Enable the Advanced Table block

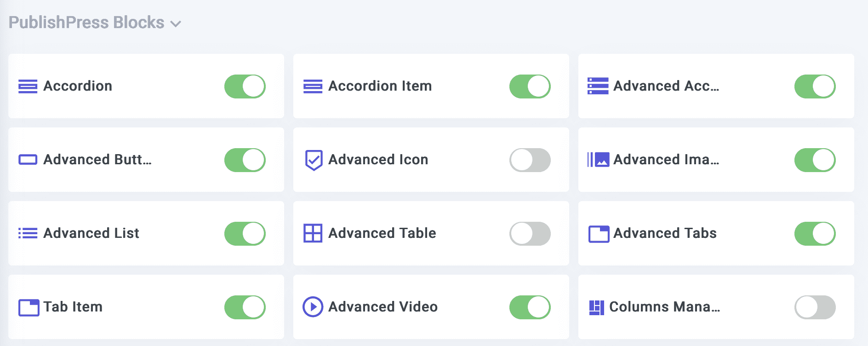[x=530, y=233]
